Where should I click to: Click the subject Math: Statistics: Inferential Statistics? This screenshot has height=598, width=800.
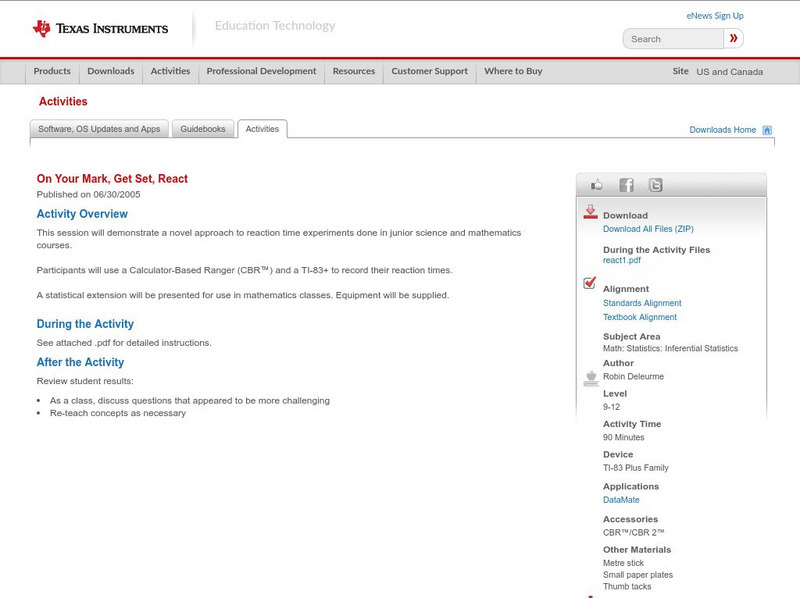point(670,348)
